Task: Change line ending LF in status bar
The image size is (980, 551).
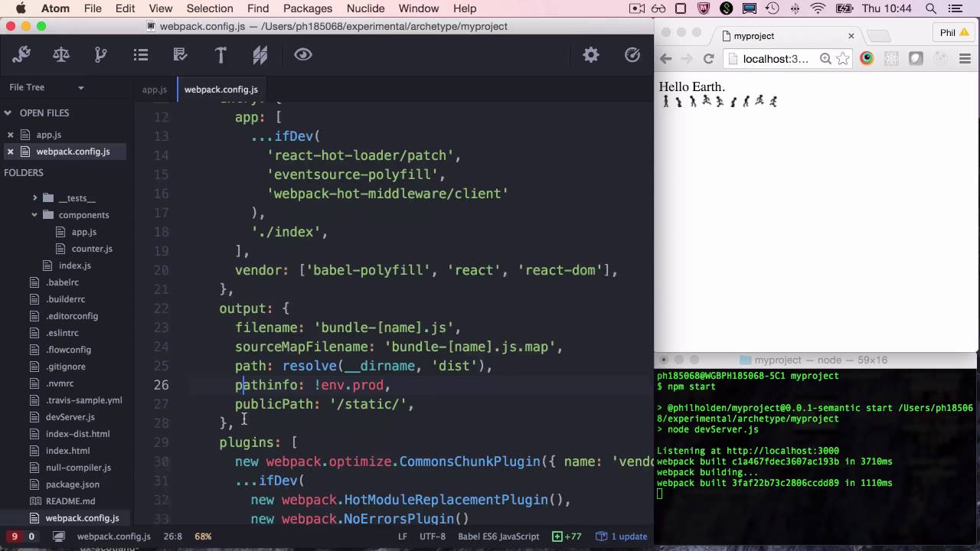Action: (x=402, y=536)
